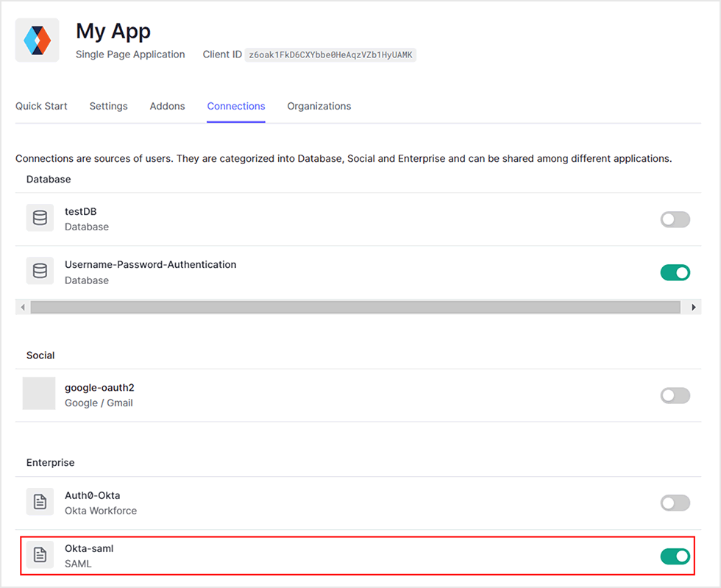The width and height of the screenshot is (721, 588).
Task: Click the Single Page Application label
Action: point(130,54)
